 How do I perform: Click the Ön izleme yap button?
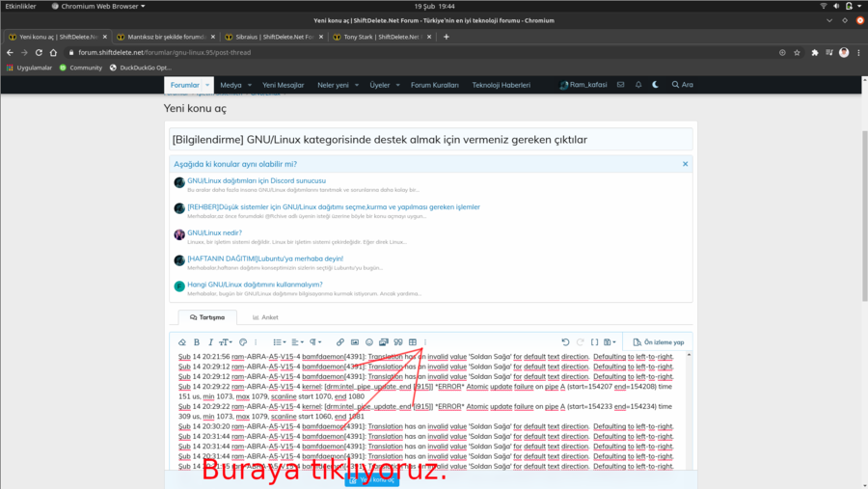pos(658,342)
